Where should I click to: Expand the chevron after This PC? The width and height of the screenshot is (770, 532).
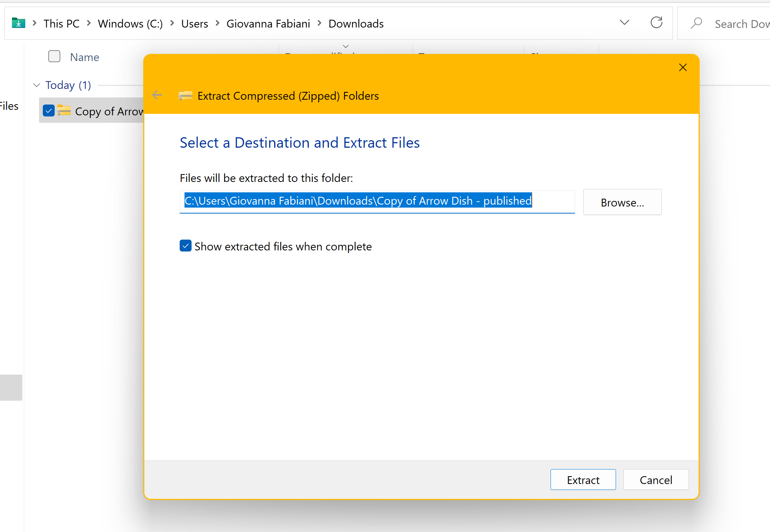pyautogui.click(x=89, y=23)
